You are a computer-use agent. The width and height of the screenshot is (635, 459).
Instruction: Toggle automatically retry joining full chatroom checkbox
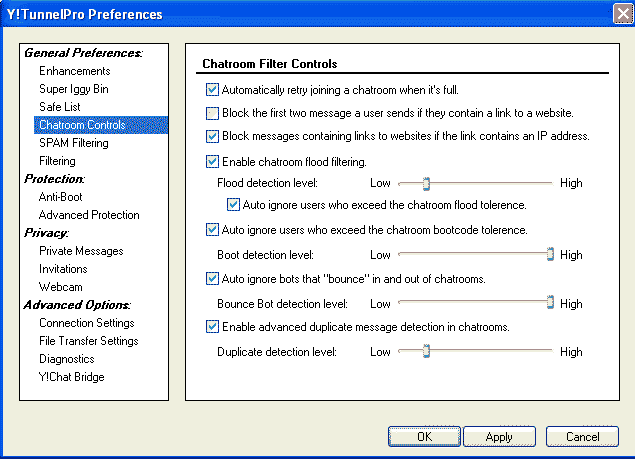tap(212, 90)
